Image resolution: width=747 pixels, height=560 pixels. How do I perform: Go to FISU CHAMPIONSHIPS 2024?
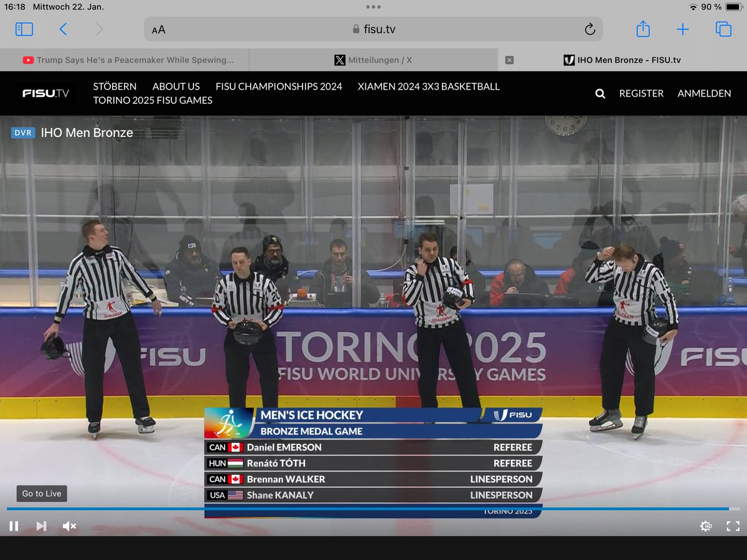[x=279, y=86]
